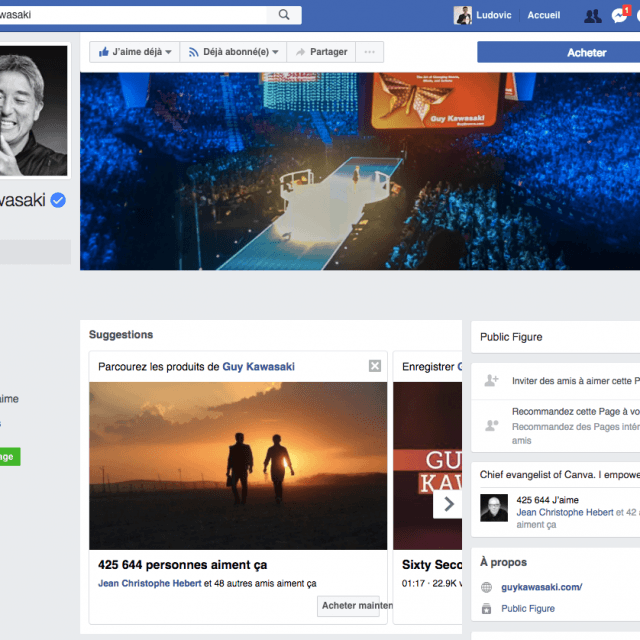
Task: Click the blue verified badge icon
Action: tap(58, 200)
